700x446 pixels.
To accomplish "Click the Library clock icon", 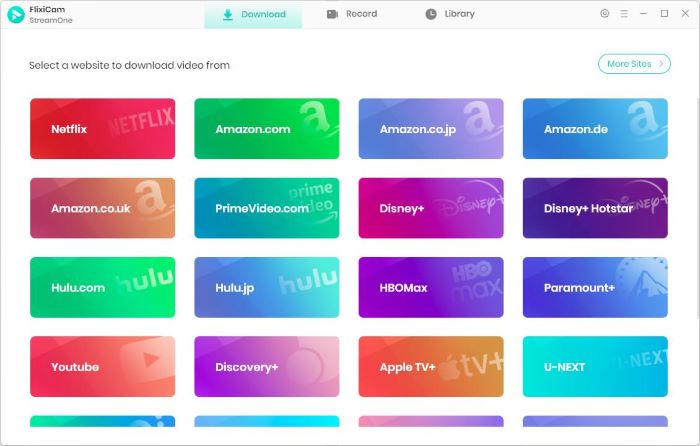I will pyautogui.click(x=431, y=14).
